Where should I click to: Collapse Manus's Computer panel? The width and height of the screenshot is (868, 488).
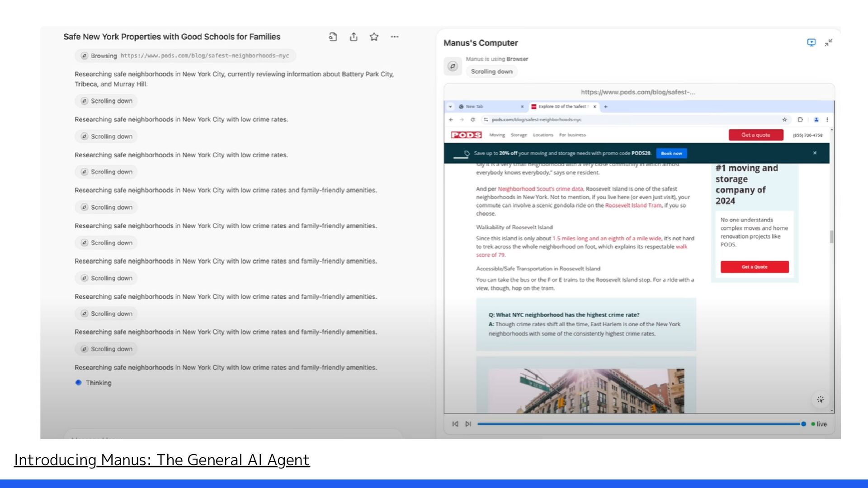point(829,42)
